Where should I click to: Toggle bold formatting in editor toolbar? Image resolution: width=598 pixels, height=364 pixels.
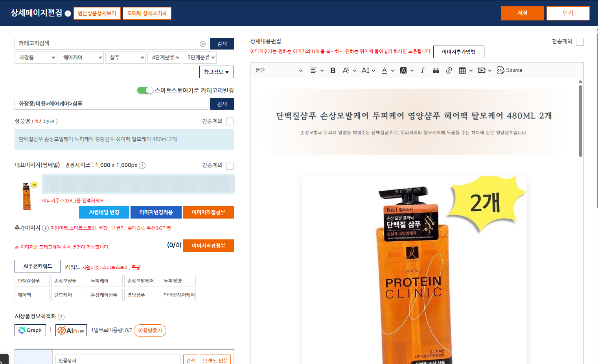pos(333,70)
